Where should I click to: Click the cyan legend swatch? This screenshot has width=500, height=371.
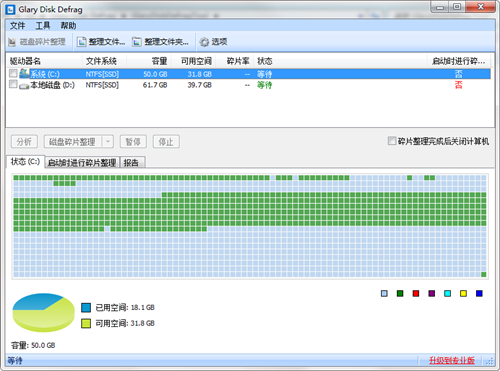(448, 293)
